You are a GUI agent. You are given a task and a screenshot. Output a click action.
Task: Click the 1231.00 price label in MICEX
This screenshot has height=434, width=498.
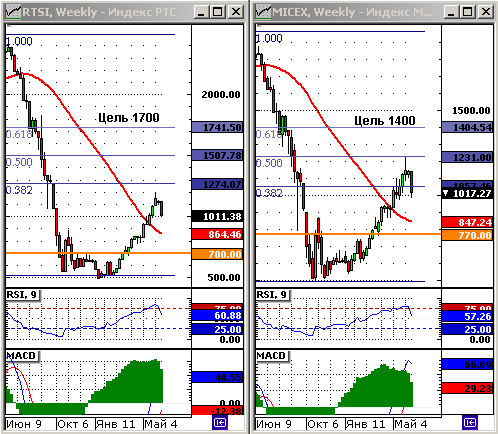click(468, 157)
